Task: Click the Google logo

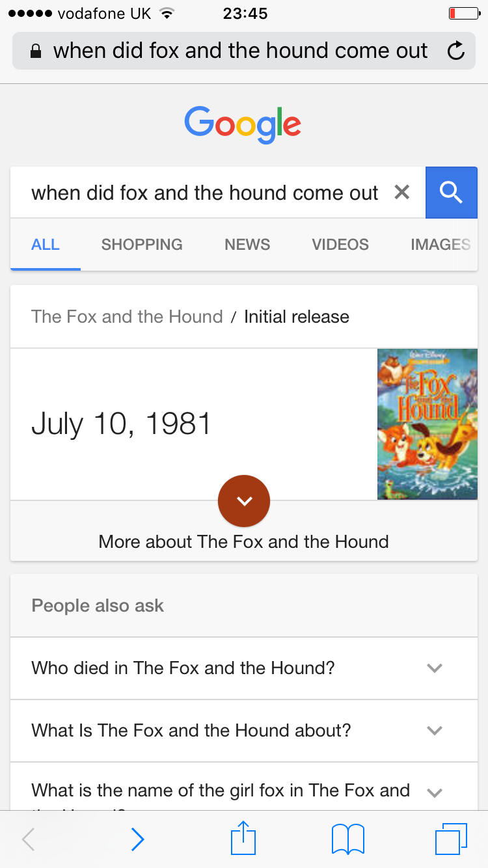Action: tap(243, 124)
